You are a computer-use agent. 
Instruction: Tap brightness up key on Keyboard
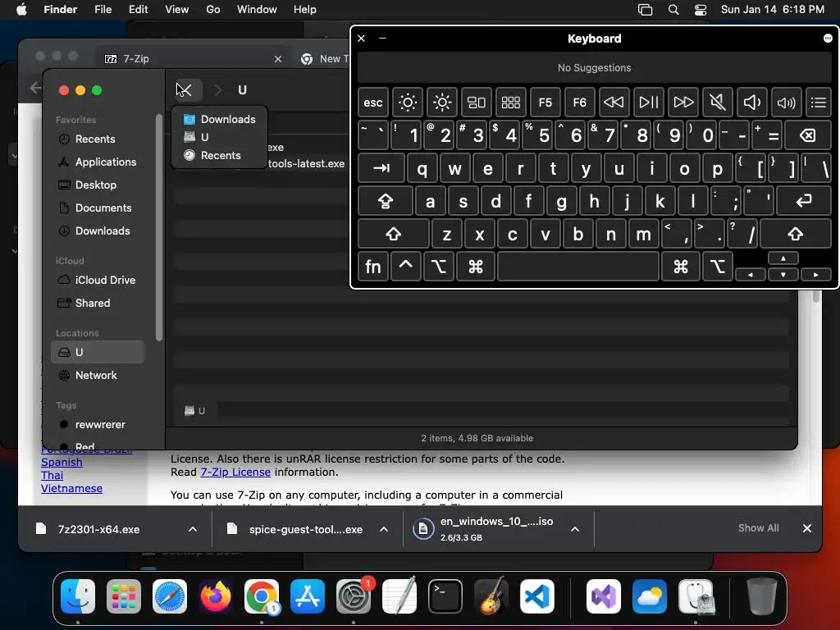coord(442,103)
